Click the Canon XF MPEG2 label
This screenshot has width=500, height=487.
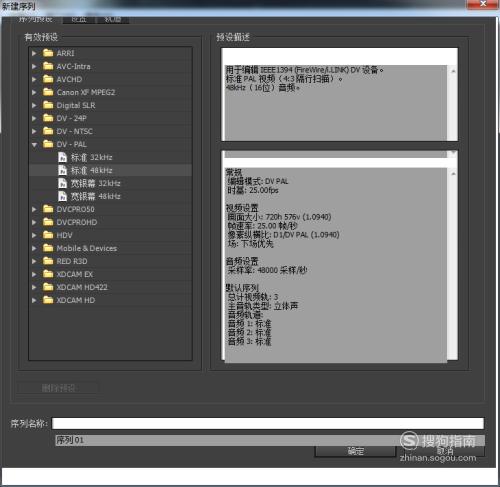[x=86, y=92]
